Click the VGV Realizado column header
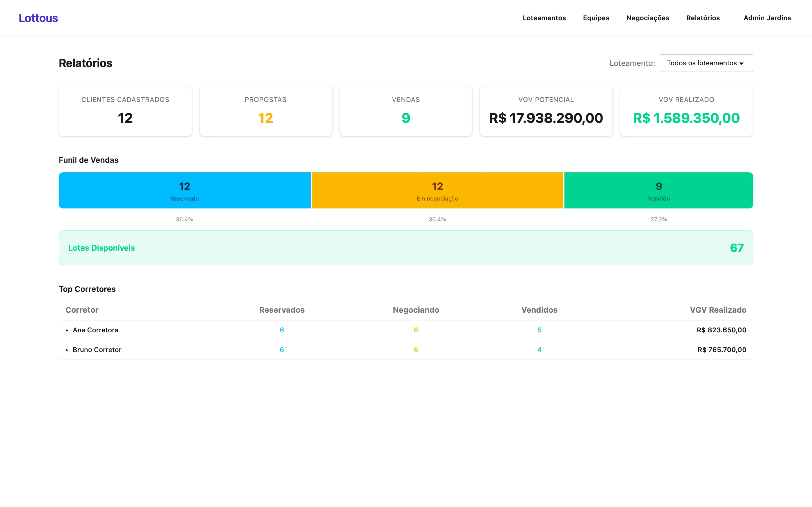Viewport: 812px width, 507px height. pos(718,310)
